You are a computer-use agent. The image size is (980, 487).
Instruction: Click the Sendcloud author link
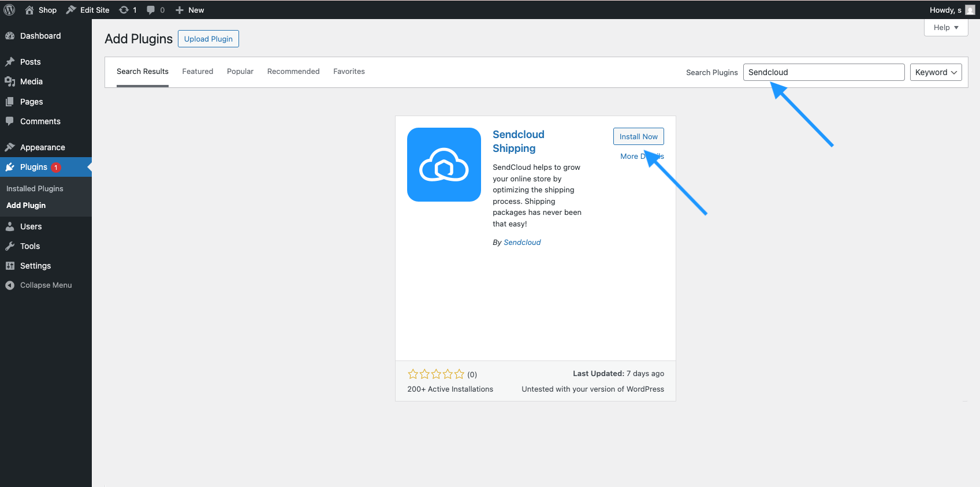pos(522,243)
